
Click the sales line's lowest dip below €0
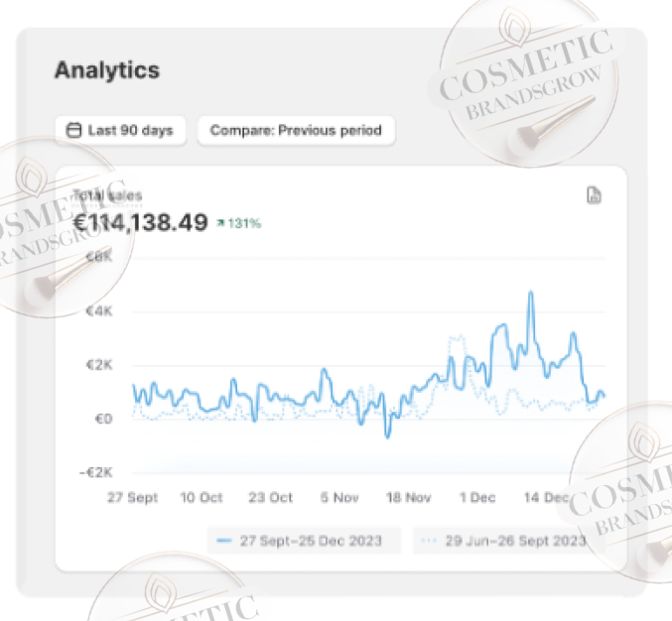tap(388, 436)
